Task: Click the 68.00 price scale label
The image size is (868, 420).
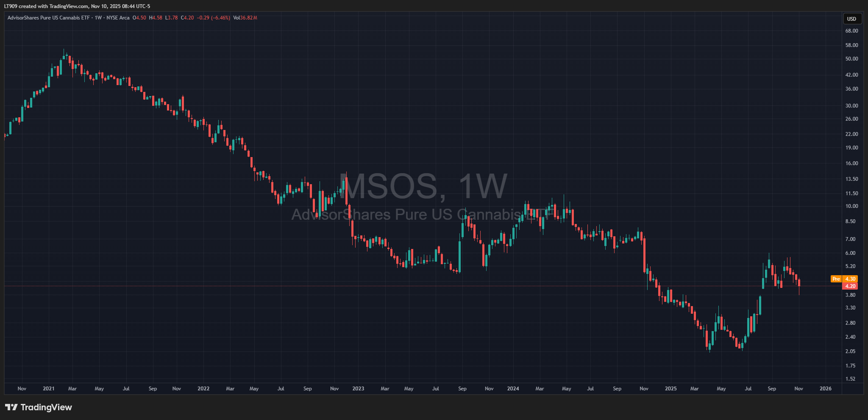Action: 851,31
